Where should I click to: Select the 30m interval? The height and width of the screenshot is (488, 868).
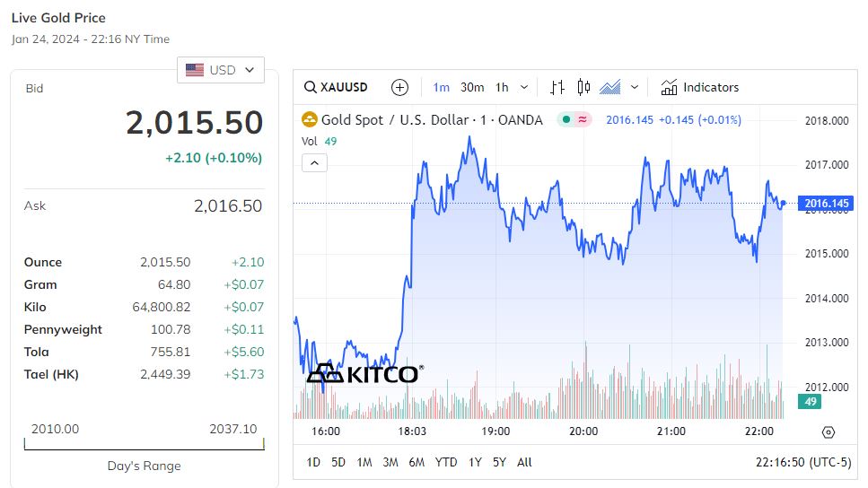472,87
